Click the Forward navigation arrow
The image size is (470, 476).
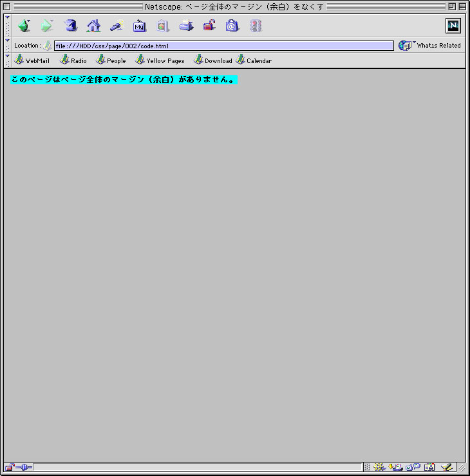pyautogui.click(x=47, y=26)
